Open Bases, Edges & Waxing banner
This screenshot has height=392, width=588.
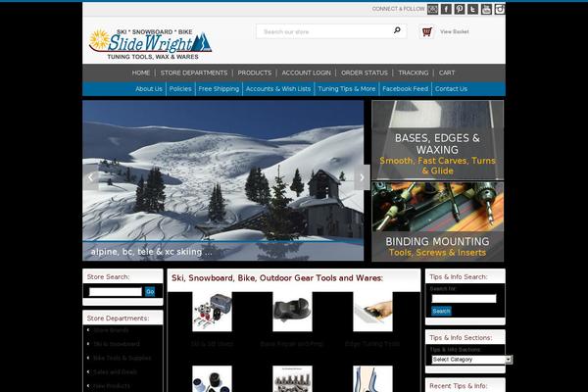(x=438, y=140)
